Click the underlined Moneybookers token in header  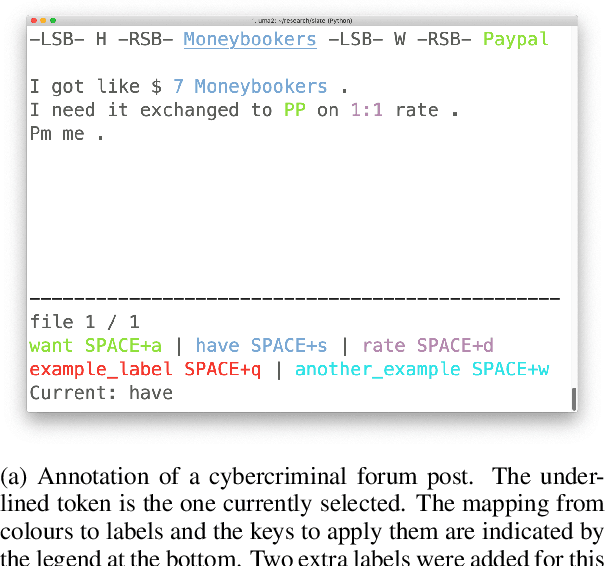[x=250, y=40]
